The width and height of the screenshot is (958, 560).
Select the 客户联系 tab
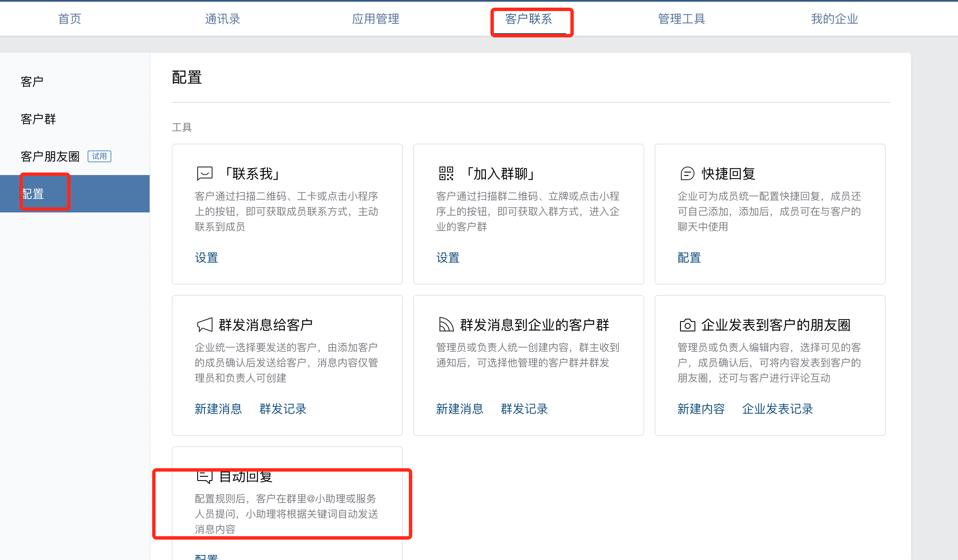[x=529, y=19]
